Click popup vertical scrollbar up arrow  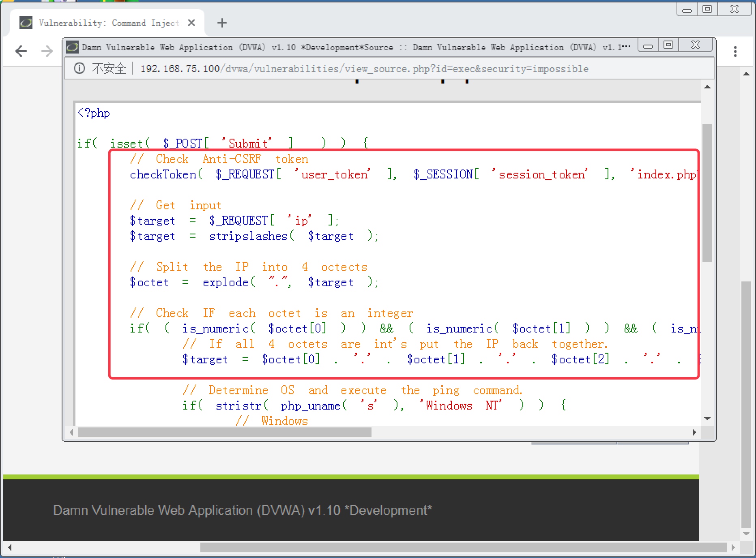(x=707, y=87)
